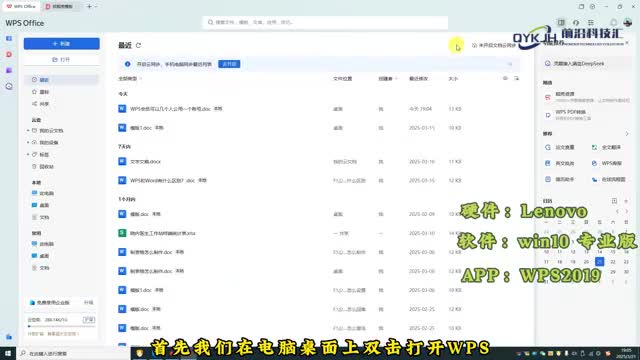Click purple icon in far-left rail
The image size is (640, 360).
(x=9, y=70)
